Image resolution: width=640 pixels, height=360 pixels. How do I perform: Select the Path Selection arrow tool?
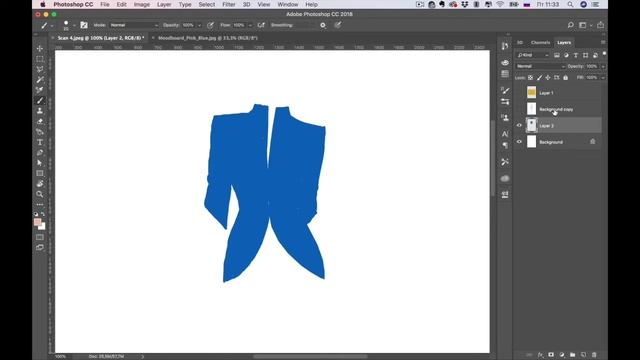coord(40,163)
